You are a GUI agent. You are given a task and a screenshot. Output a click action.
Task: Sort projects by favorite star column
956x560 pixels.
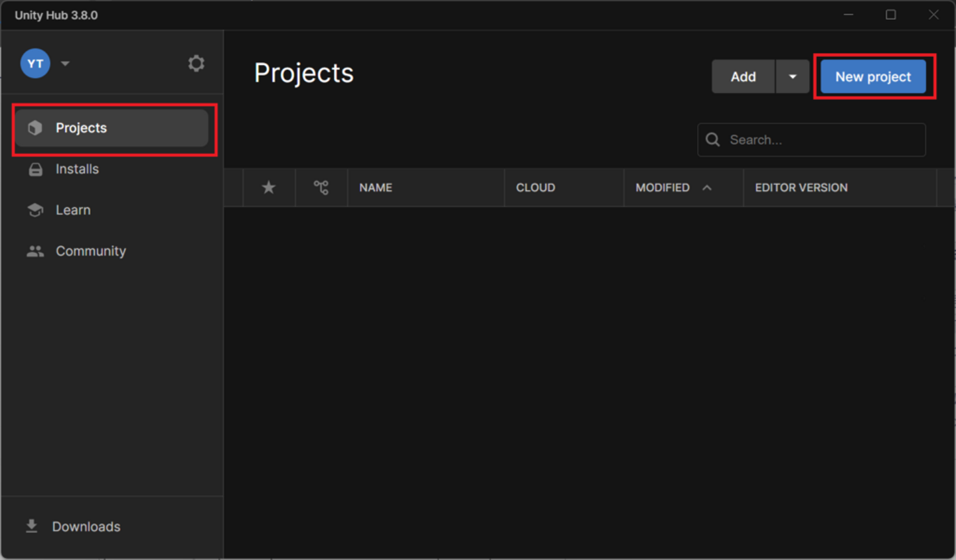click(269, 188)
